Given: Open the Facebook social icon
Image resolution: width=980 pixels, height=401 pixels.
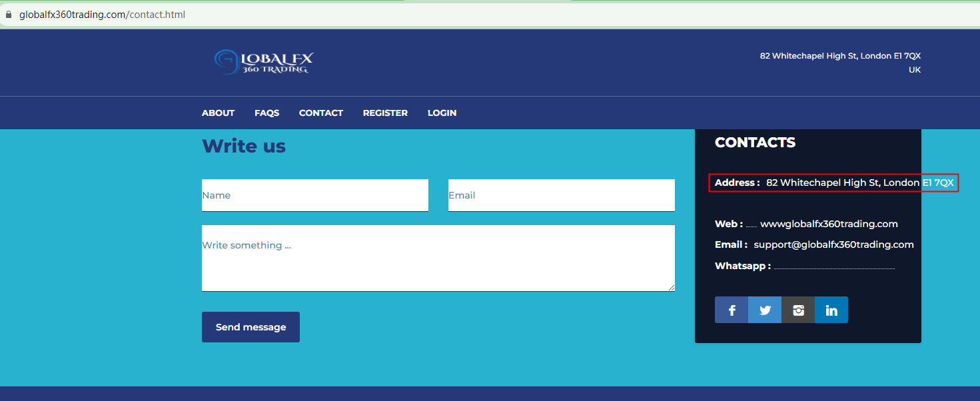Looking at the screenshot, I should tap(732, 310).
